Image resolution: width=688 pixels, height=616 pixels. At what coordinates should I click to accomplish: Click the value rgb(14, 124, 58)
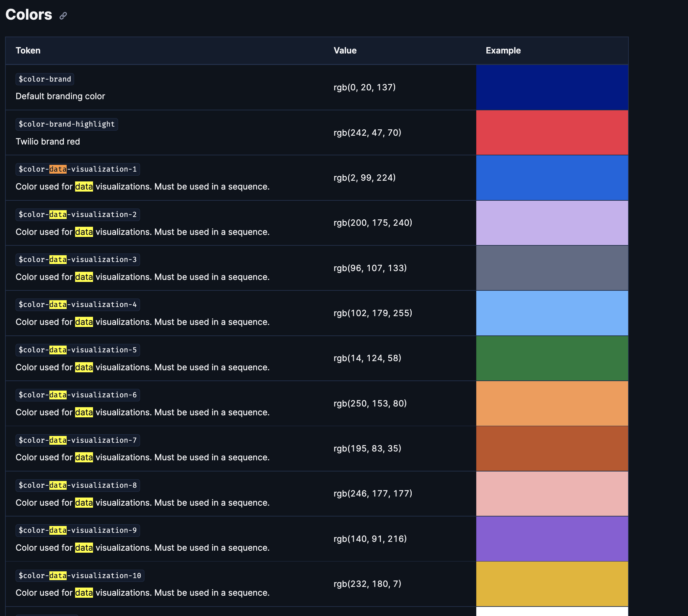point(367,358)
